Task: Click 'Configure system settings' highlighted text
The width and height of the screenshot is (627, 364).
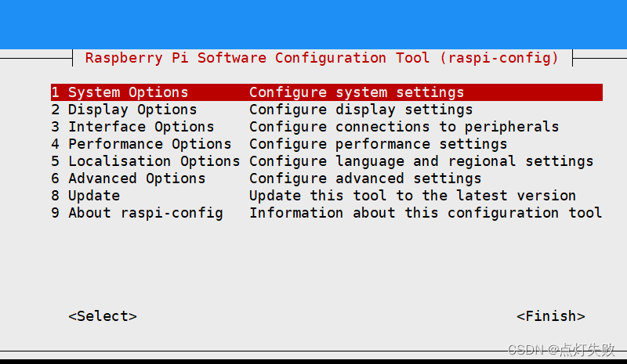Action: (357, 92)
